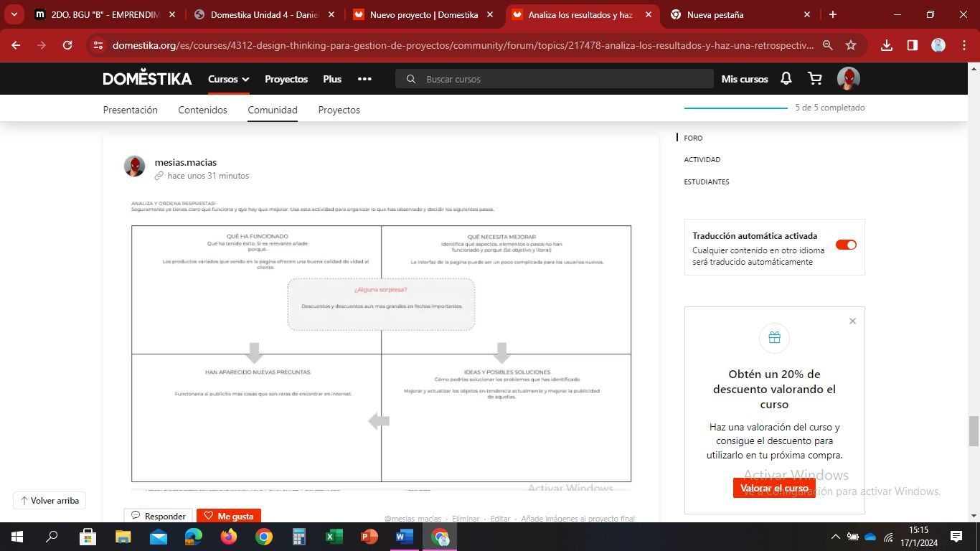The height and width of the screenshot is (551, 980).
Task: Click the bookmark star icon in address bar
Action: [851, 45]
